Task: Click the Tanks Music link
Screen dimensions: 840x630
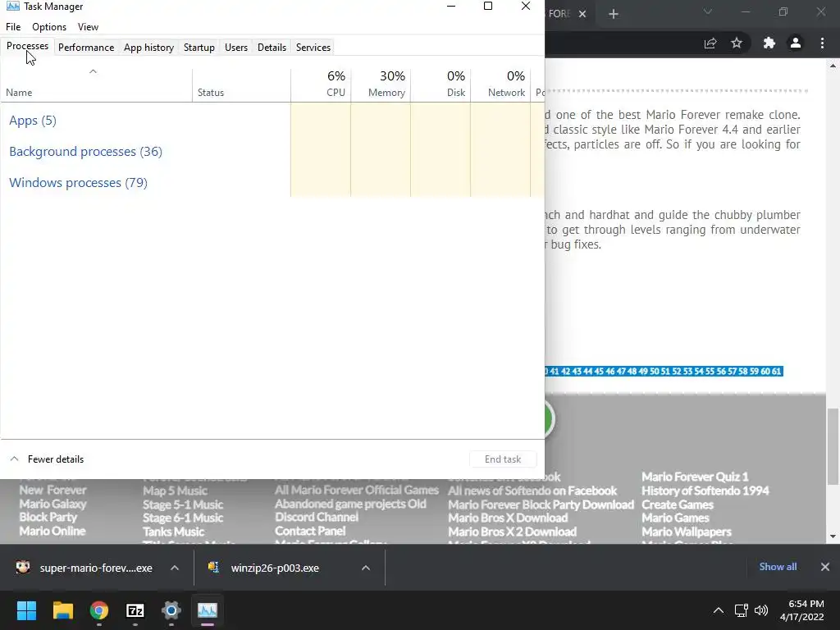Action: 173,532
